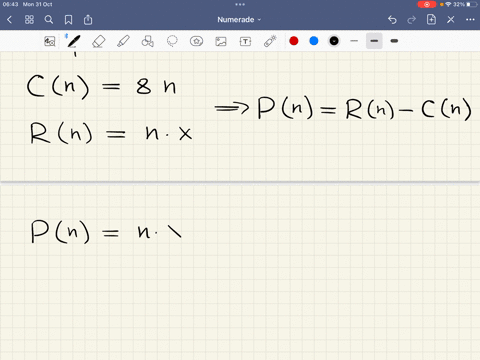Tap the Wi-Fi status icon
This screenshot has width=480, height=360.
point(449,4)
